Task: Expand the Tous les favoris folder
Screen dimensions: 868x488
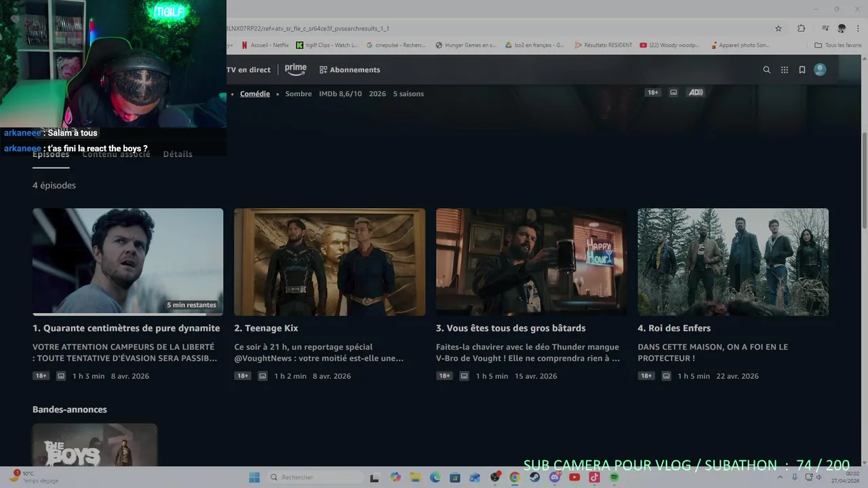Action: [838, 45]
